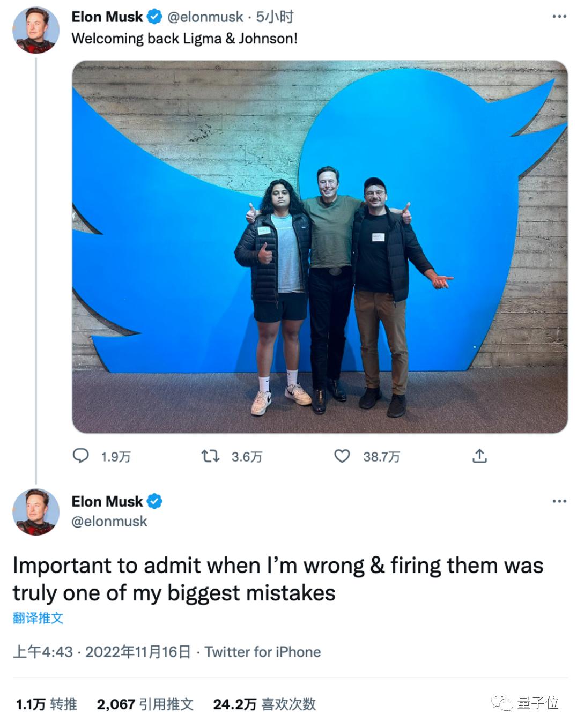
Task: Click the verified badge next to first Elon Musk name
Action: point(154,16)
